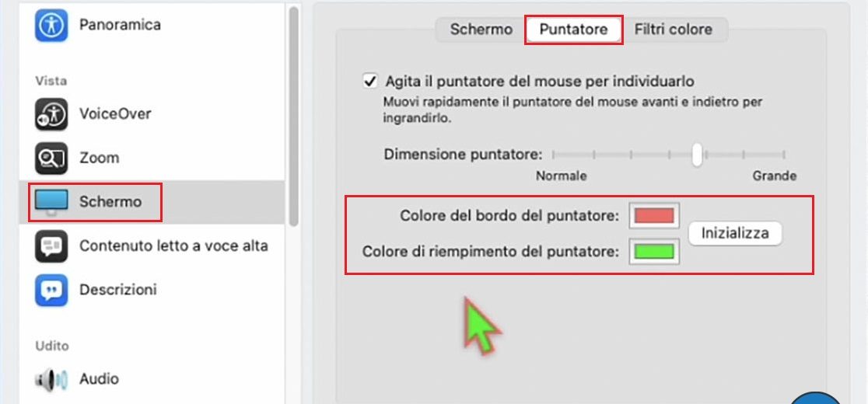Open the Zoom magnifier icon
Image resolution: width=868 pixels, height=404 pixels.
51,158
